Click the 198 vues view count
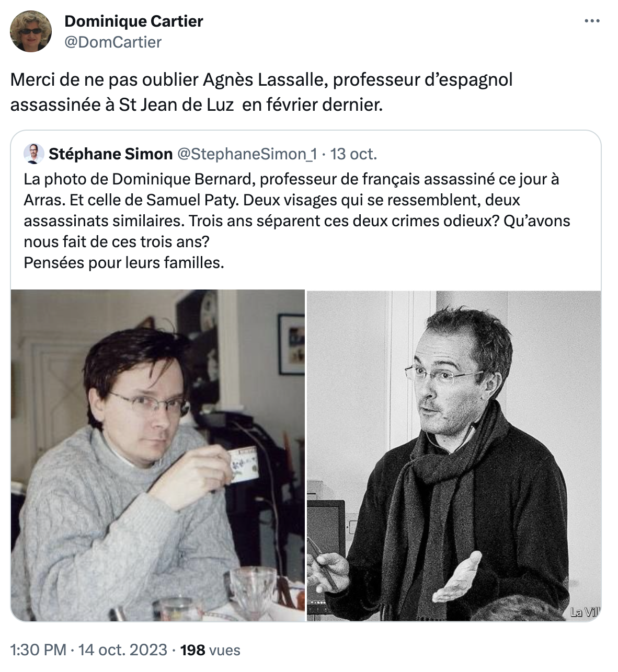 pos(210,650)
